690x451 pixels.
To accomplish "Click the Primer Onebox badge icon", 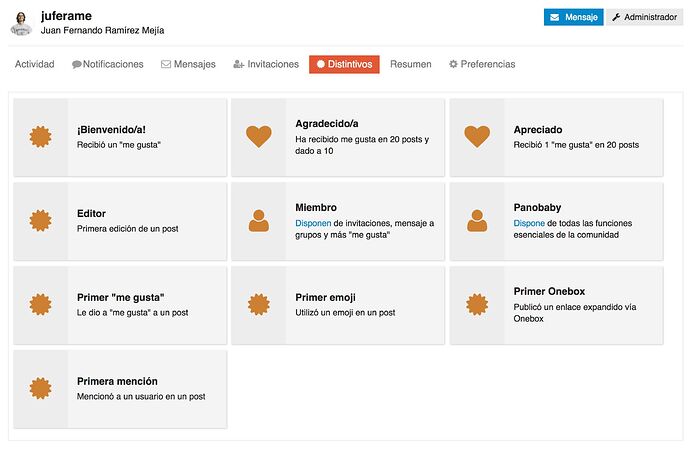I will coord(477,304).
